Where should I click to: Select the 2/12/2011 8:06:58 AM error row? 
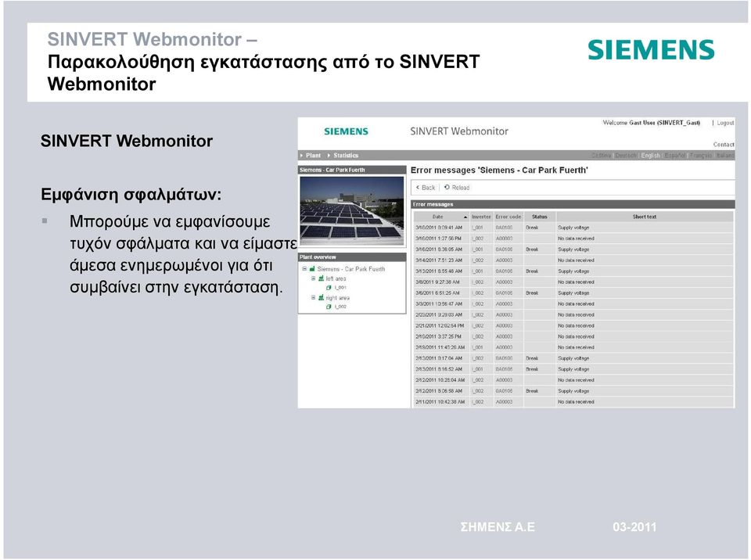point(573,391)
